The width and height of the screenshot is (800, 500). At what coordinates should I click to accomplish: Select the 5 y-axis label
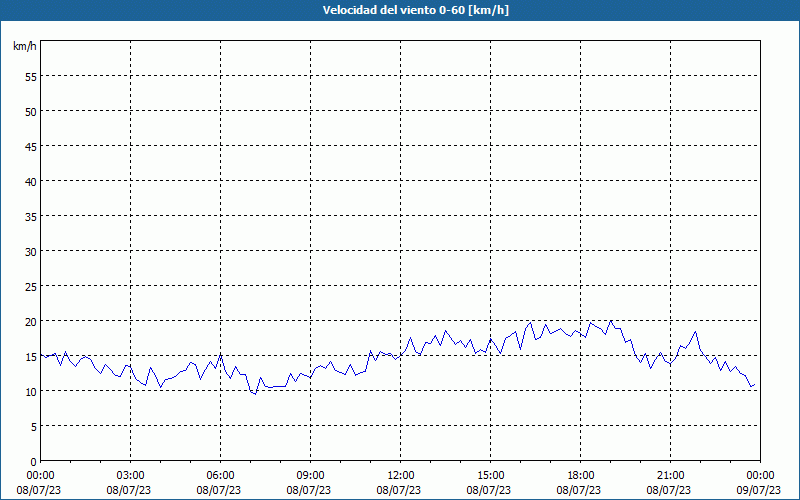coord(34,427)
